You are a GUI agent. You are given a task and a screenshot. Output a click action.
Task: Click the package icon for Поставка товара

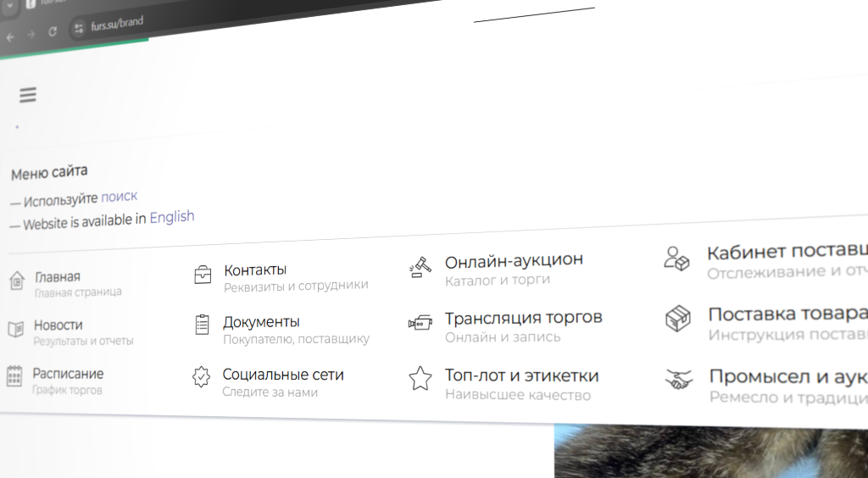(678, 320)
